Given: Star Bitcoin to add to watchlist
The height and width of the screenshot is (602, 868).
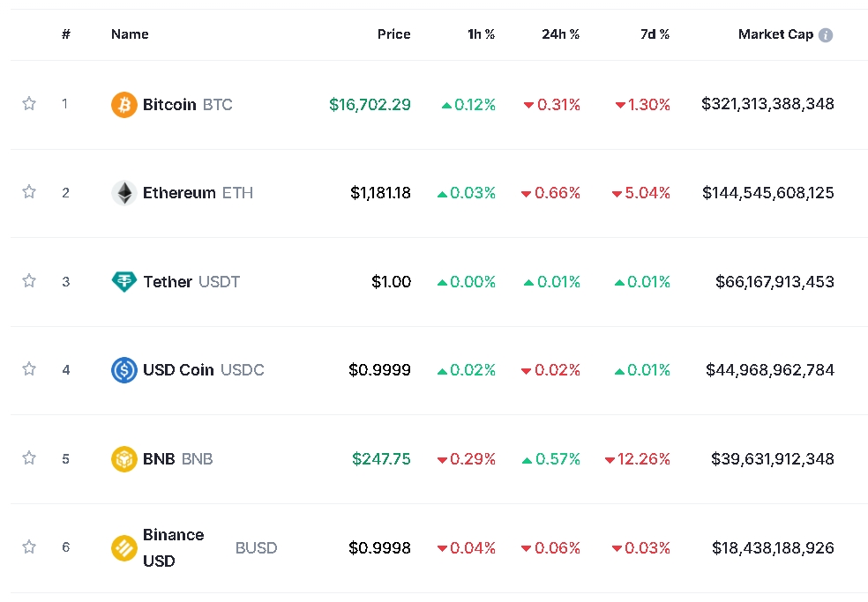Looking at the screenshot, I should (x=29, y=104).
